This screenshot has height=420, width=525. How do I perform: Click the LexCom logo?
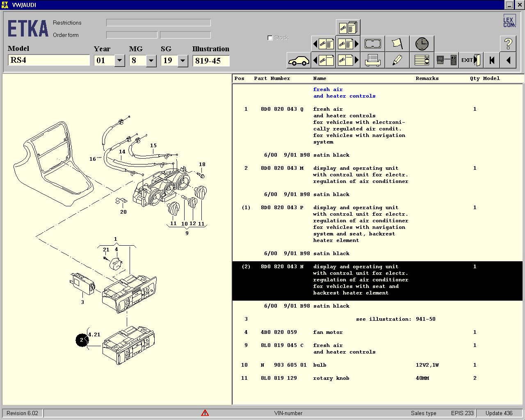click(x=509, y=22)
